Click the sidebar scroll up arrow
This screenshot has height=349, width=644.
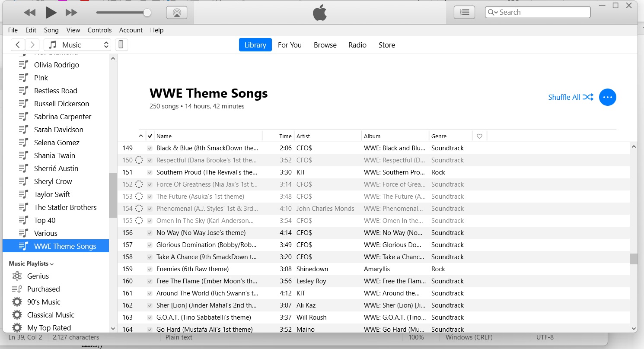tap(113, 58)
